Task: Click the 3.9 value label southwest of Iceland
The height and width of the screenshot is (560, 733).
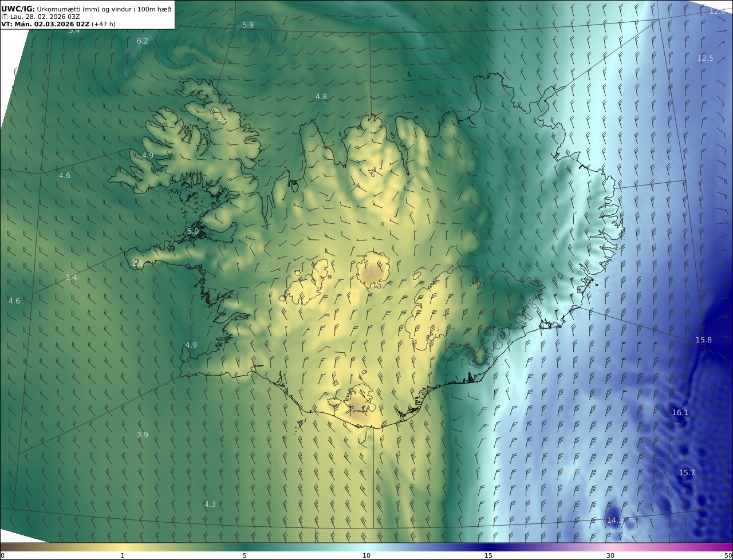Action: pyautogui.click(x=143, y=435)
